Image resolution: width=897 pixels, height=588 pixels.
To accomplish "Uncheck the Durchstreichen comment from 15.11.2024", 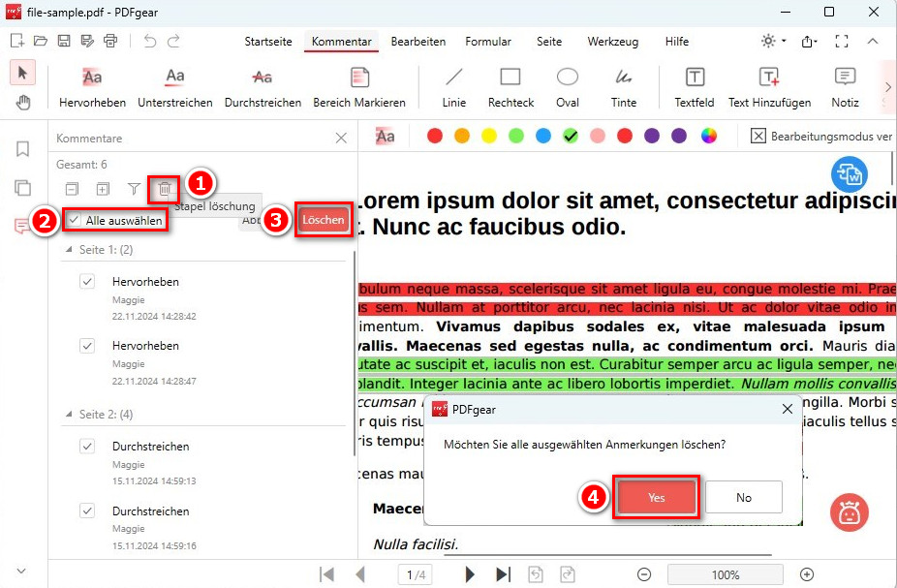I will point(87,446).
